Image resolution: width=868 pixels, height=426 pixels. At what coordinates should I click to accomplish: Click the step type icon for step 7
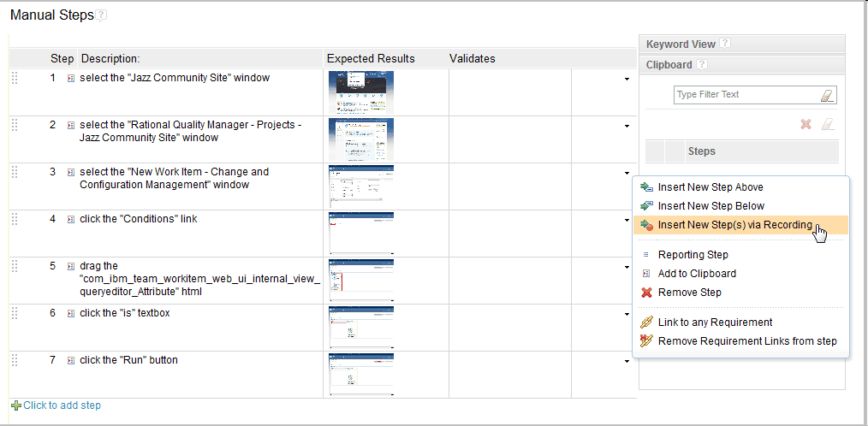point(71,361)
